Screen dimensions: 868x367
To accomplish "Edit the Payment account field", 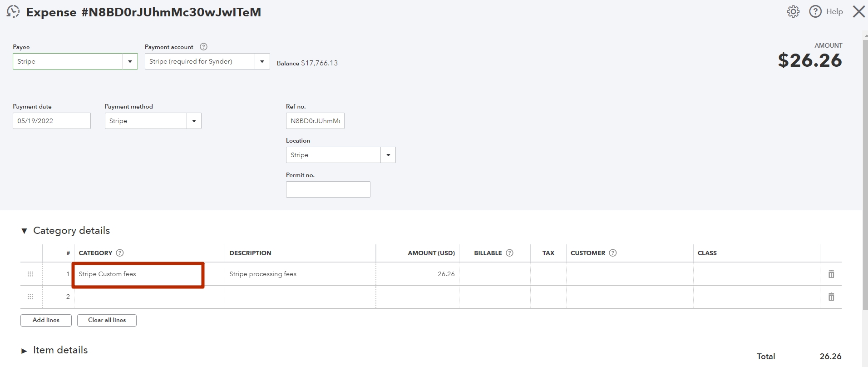I will (x=200, y=61).
